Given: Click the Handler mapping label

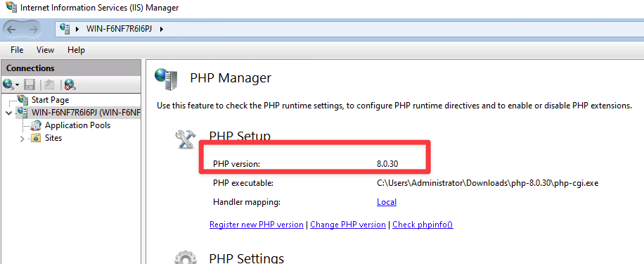Looking at the screenshot, I should (x=247, y=202).
